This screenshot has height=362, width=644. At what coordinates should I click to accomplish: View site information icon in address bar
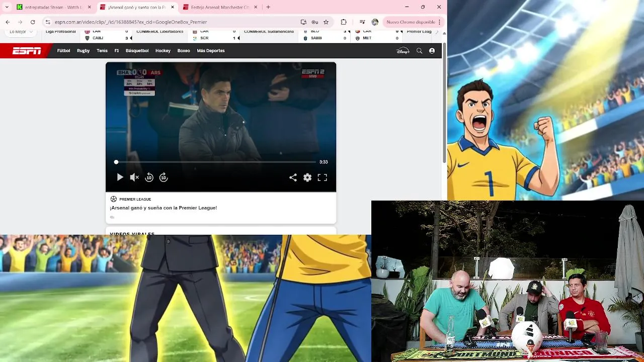click(x=48, y=22)
